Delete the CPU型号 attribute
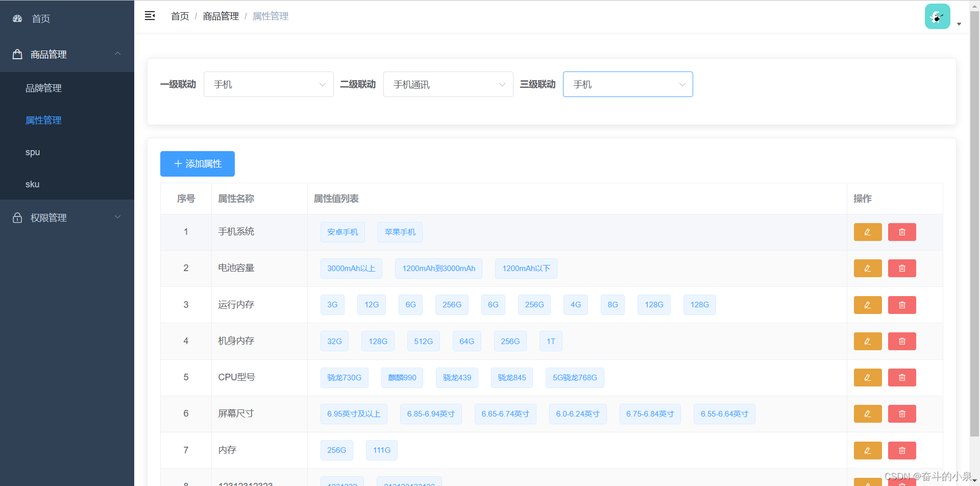This screenshot has height=486, width=980. coord(902,378)
